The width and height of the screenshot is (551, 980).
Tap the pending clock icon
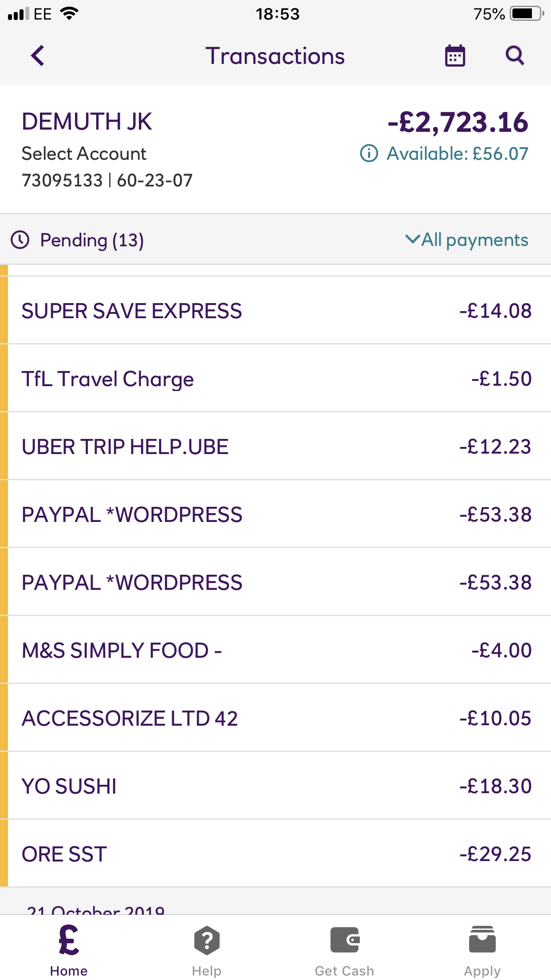point(20,240)
